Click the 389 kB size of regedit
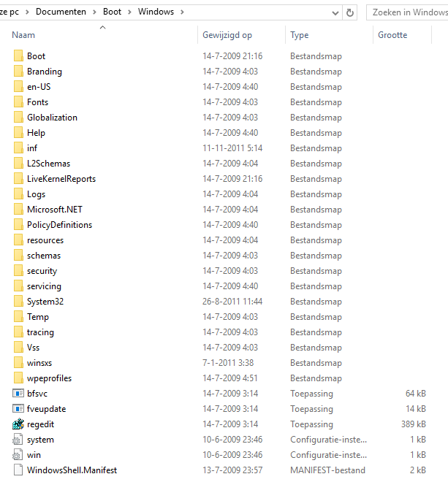 414,424
